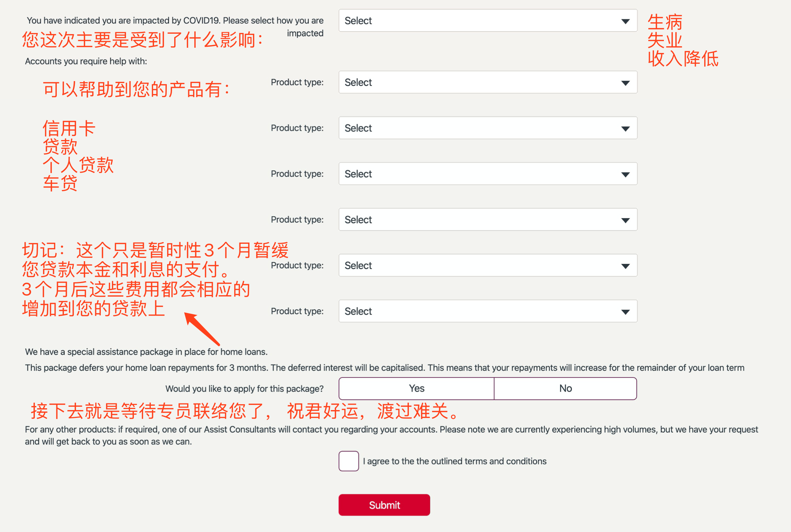Click the dropdown arrow beside the first Product type

point(625,82)
